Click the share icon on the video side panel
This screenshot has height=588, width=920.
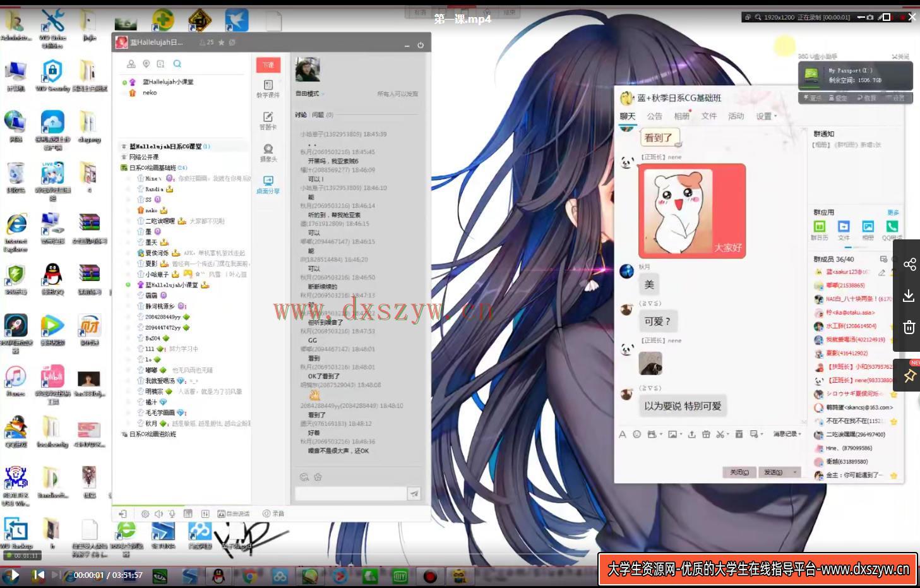point(909,264)
